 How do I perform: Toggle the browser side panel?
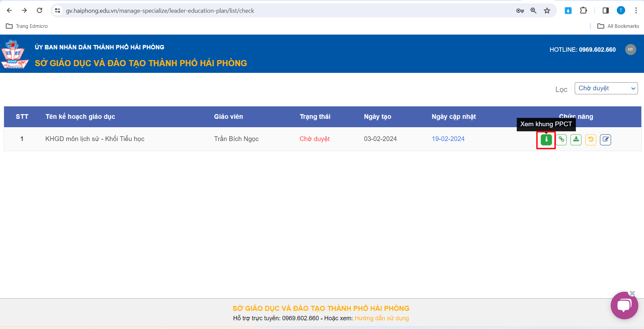(606, 11)
